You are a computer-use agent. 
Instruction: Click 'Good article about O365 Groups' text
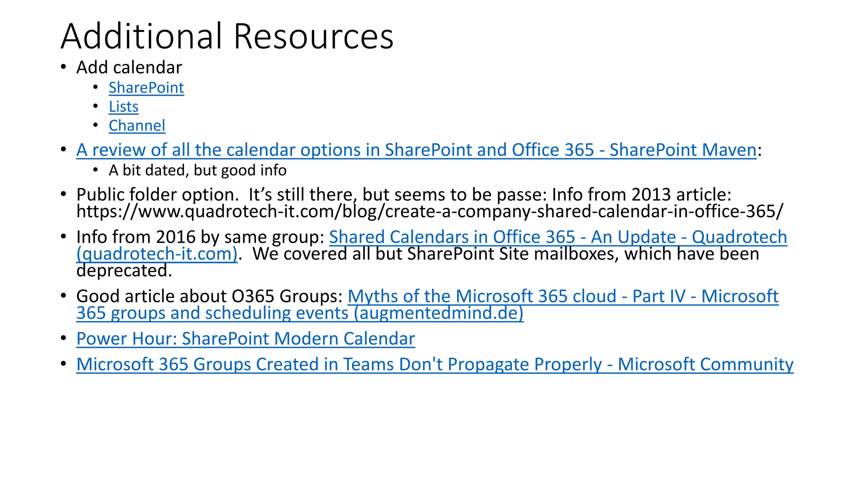(x=209, y=296)
